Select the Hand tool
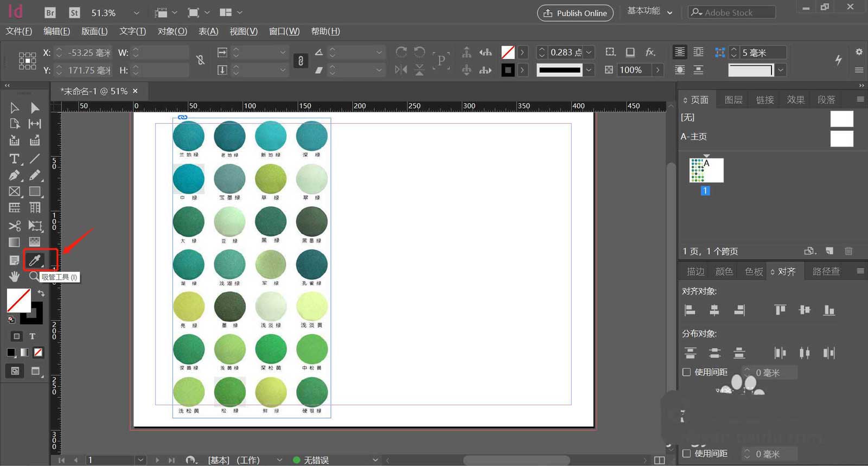The height and width of the screenshot is (466, 868). (x=15, y=277)
